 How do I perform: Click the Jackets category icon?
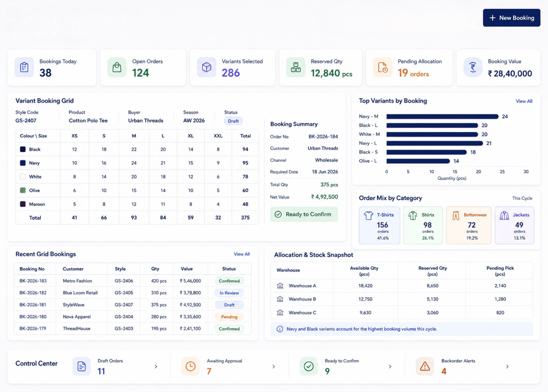pyautogui.click(x=504, y=216)
